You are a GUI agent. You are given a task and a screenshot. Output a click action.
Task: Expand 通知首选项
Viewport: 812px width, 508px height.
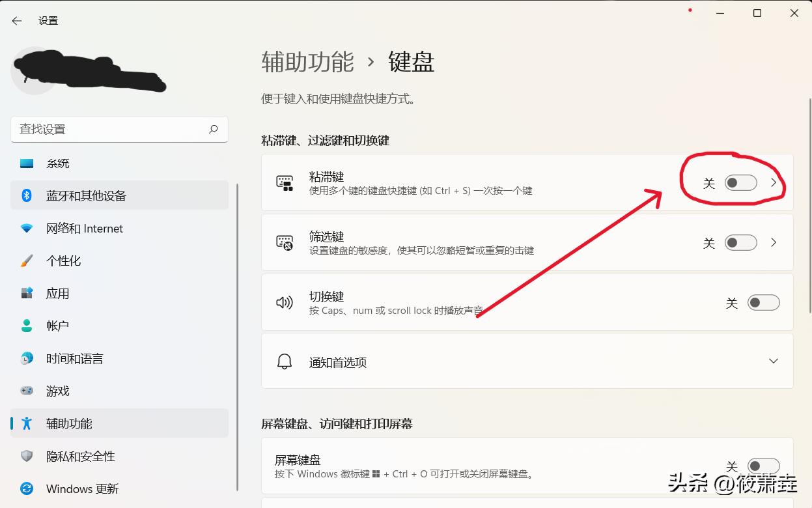(773, 360)
